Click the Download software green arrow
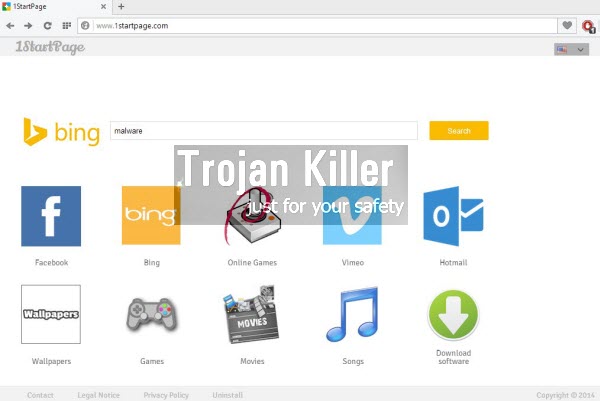 click(x=453, y=314)
